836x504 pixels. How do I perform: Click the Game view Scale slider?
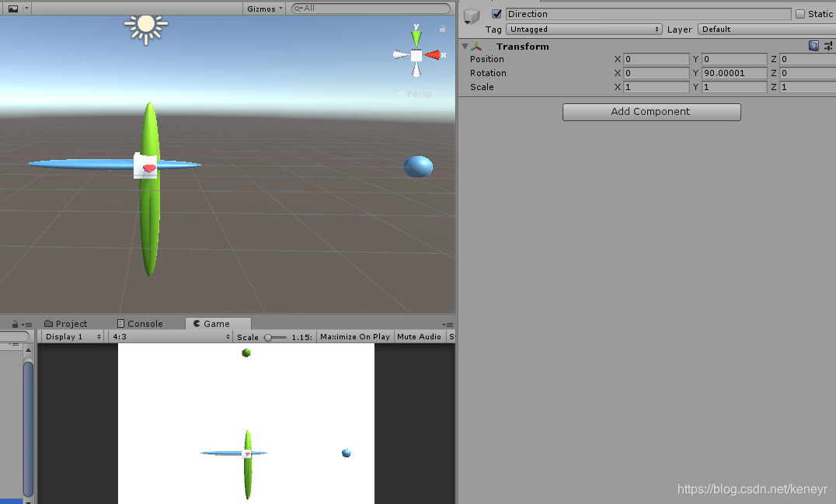pyautogui.click(x=274, y=337)
